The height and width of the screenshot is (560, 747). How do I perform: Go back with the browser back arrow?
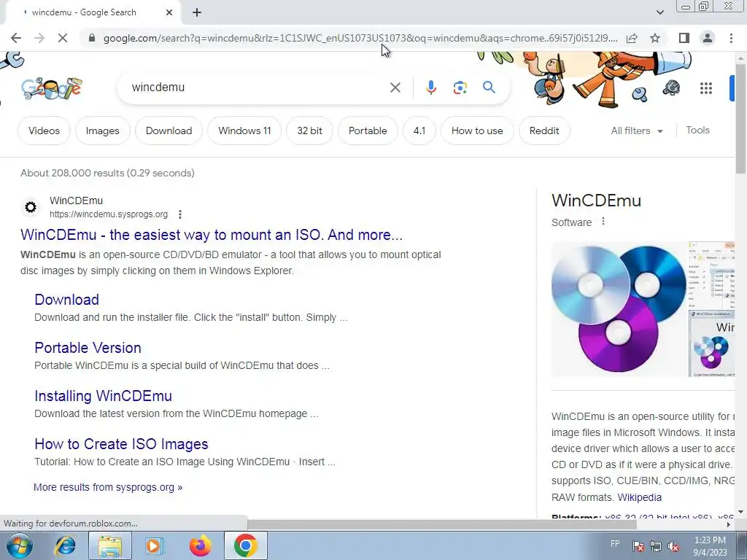16,38
